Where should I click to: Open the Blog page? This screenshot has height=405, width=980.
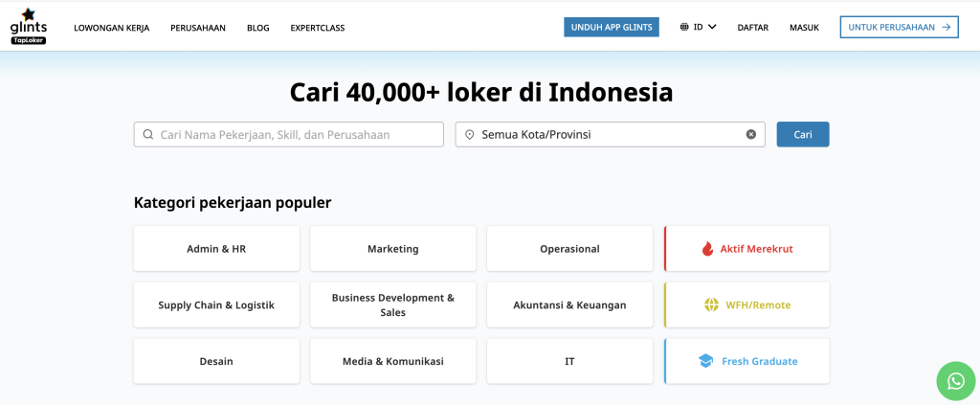pos(257,28)
